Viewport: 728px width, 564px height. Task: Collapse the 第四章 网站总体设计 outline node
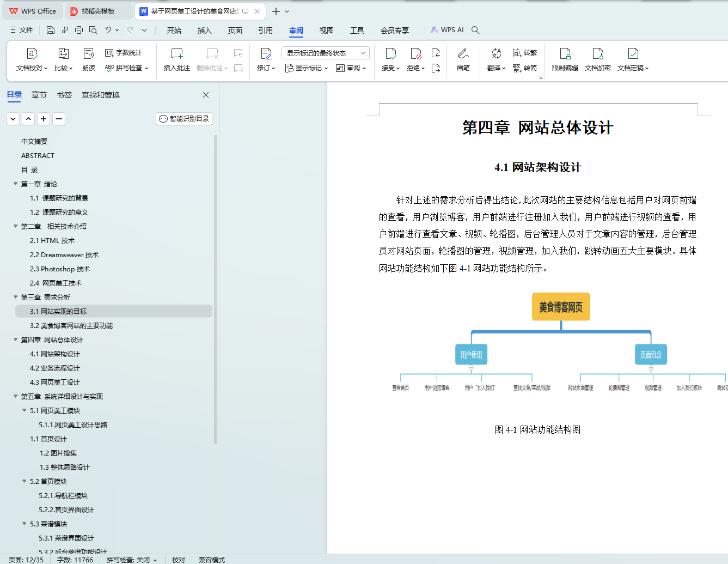pos(15,339)
